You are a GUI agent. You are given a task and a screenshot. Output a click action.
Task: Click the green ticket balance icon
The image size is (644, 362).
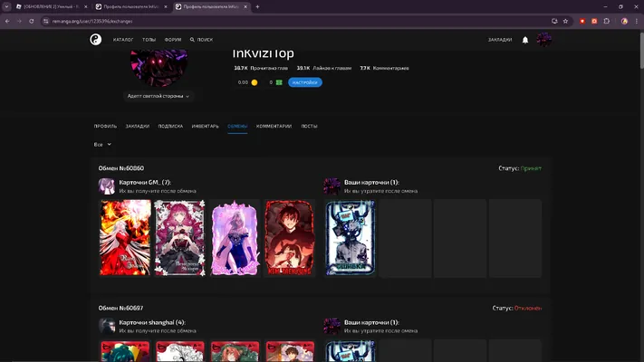pos(279,82)
